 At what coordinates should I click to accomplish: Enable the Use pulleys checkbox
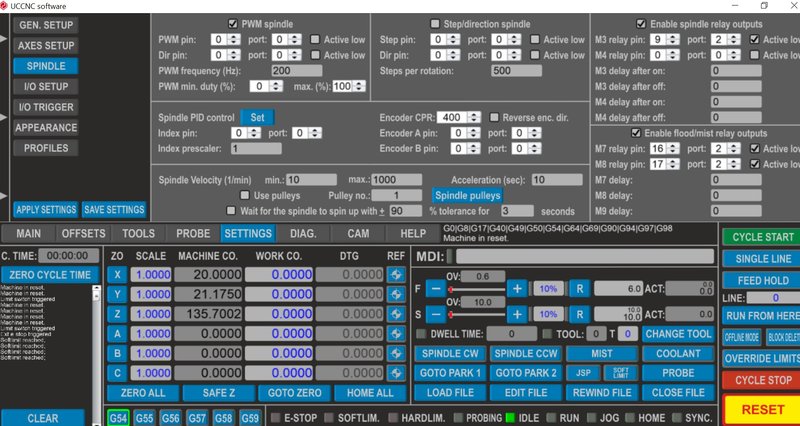tap(245, 195)
